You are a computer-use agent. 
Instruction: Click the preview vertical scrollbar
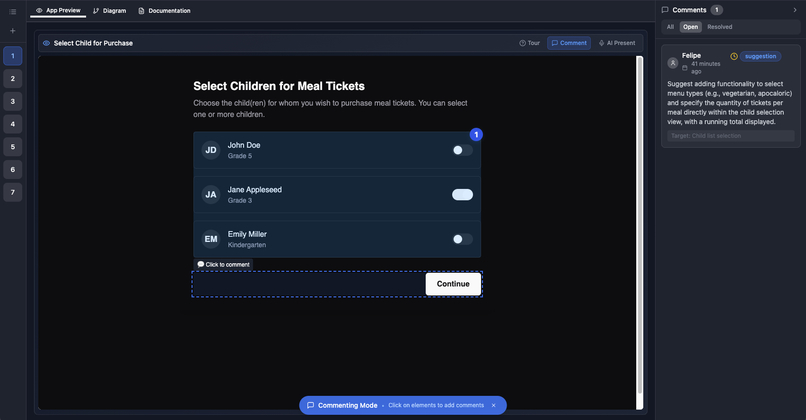(639, 225)
